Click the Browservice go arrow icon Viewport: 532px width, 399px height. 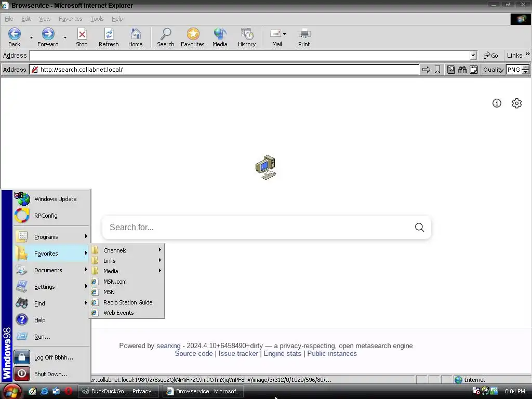pyautogui.click(x=426, y=70)
